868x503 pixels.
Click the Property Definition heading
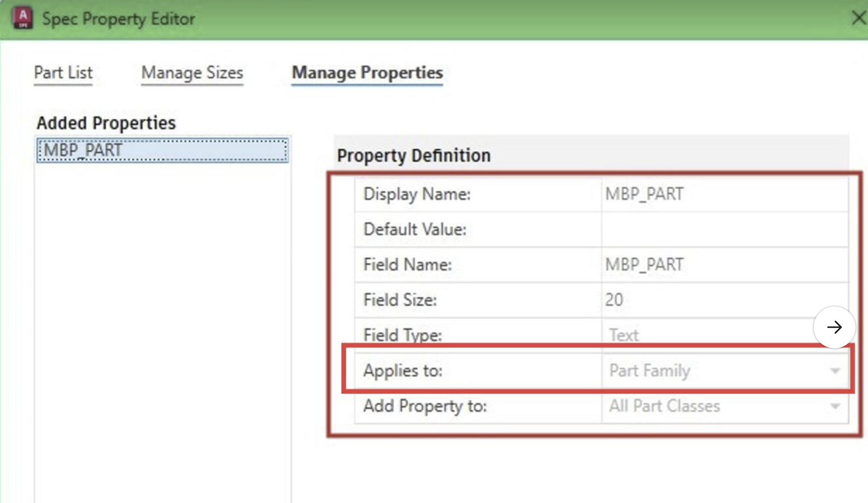414,155
